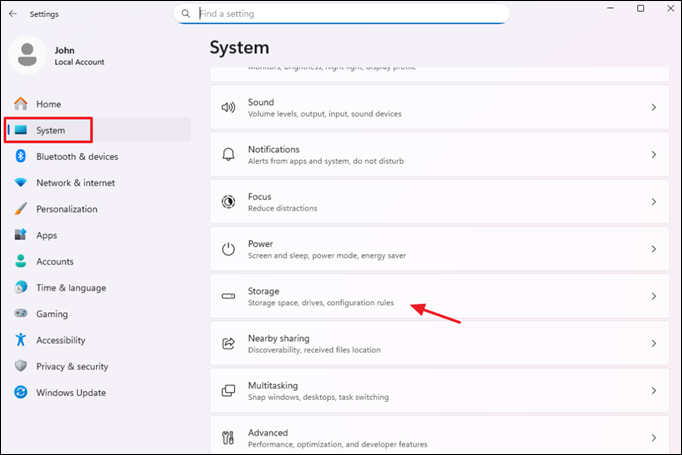This screenshot has width=682, height=455.
Task: Click the Privacy shield icon
Action: pos(20,366)
